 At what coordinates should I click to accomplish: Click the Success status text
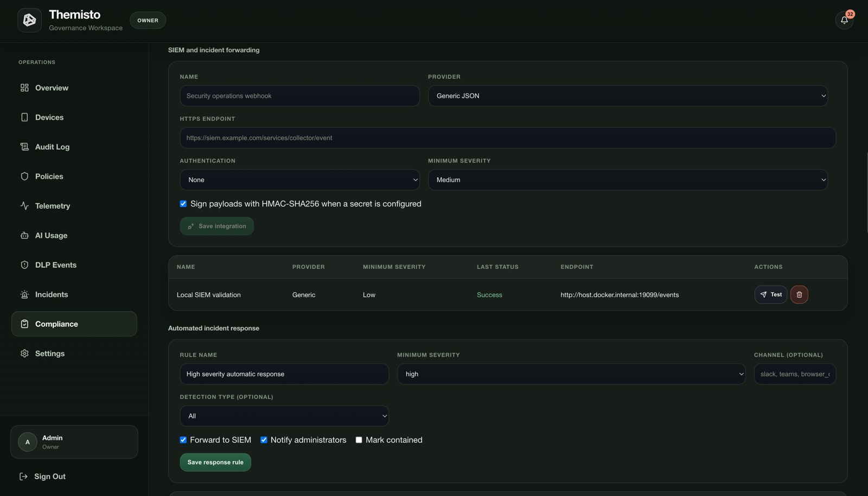coord(489,295)
